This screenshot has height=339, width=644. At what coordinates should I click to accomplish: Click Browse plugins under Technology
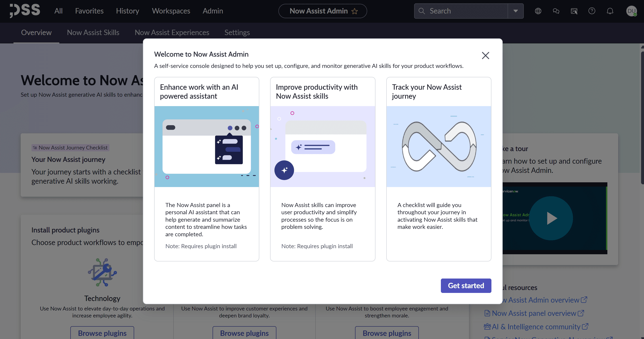[102, 333]
